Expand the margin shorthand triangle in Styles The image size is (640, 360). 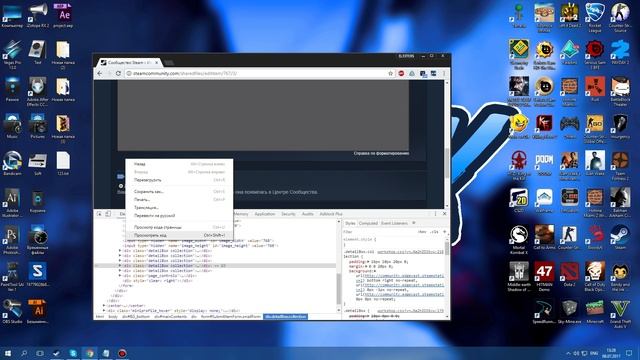pyautogui.click(x=367, y=266)
